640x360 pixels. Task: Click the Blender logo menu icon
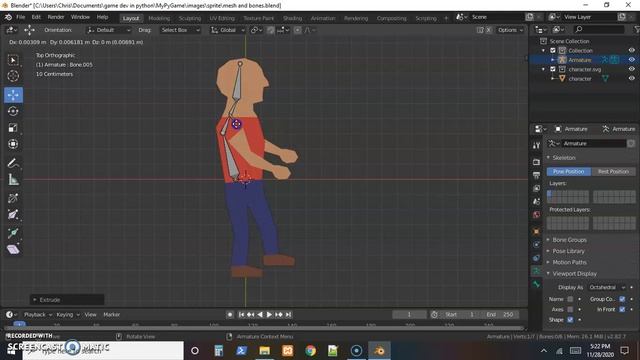8,17
